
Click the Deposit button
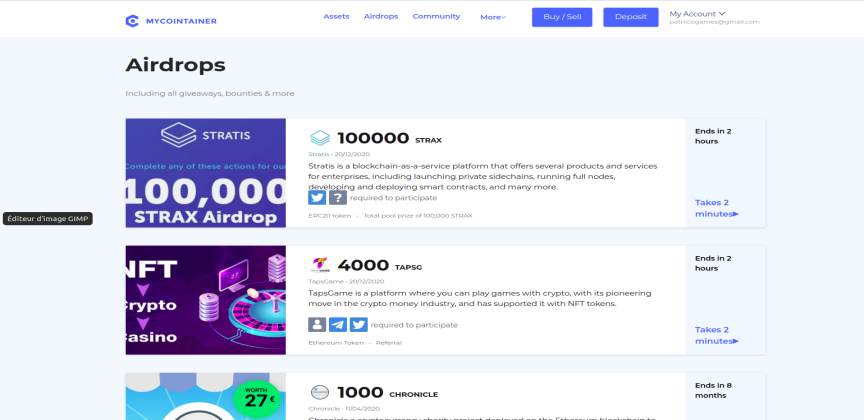click(x=631, y=17)
